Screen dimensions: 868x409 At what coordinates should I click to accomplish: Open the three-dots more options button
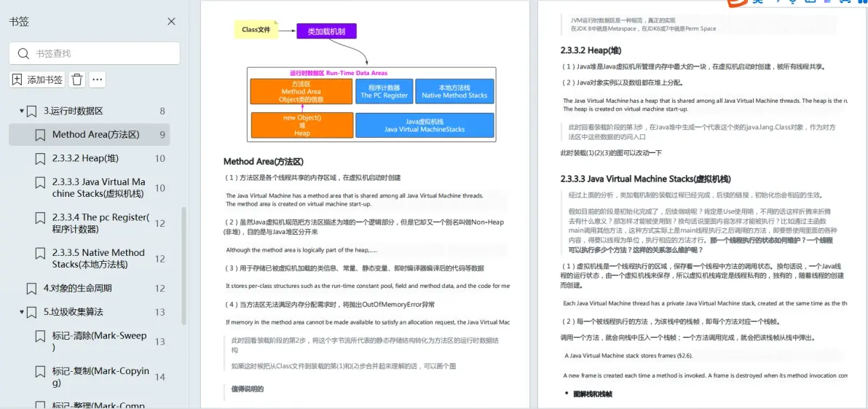pos(98,79)
